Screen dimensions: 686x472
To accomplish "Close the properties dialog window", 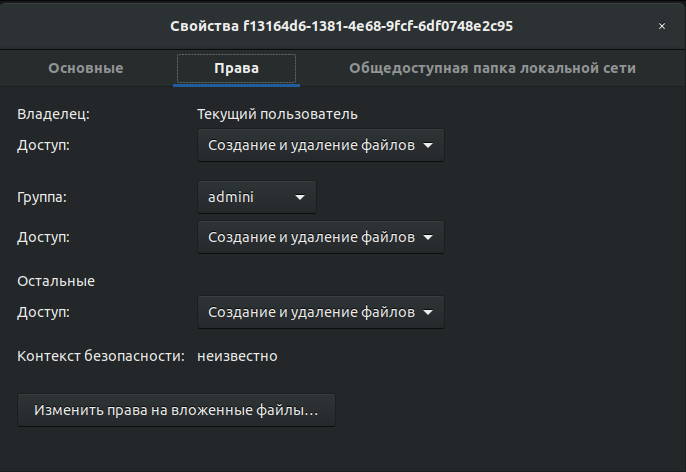I will [x=661, y=26].
